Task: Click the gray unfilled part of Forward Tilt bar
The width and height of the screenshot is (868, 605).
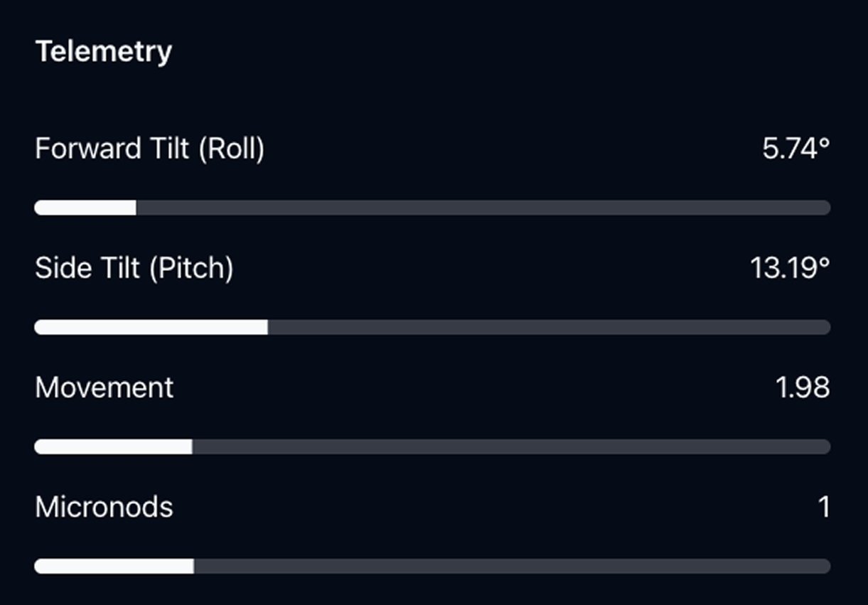Action: 483,208
